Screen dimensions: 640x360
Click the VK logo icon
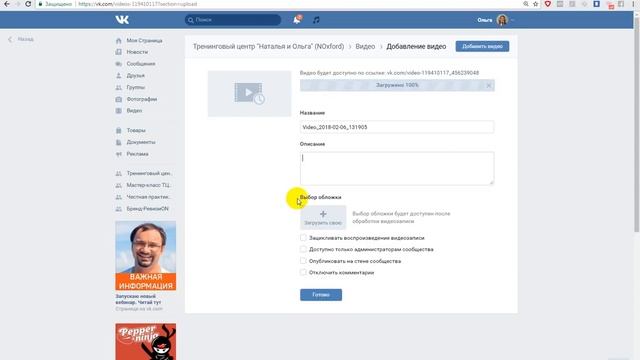pos(122,20)
